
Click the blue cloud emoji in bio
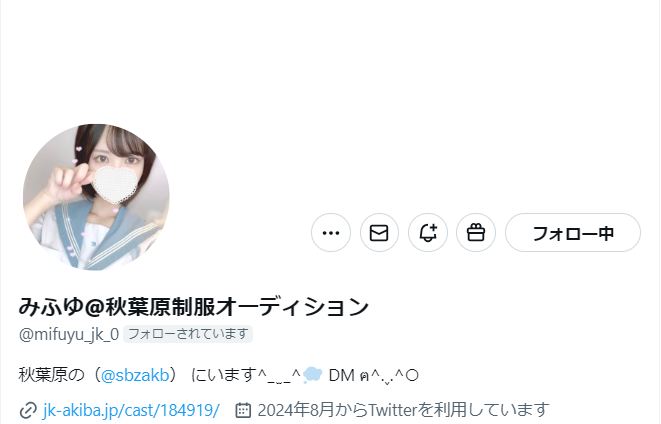click(312, 374)
